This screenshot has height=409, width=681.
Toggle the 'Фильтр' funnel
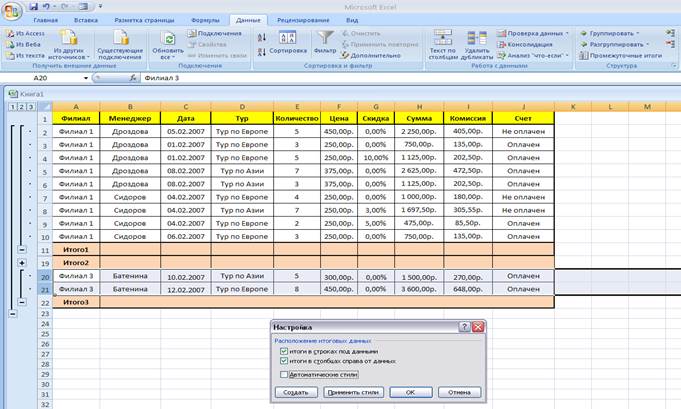(325, 43)
